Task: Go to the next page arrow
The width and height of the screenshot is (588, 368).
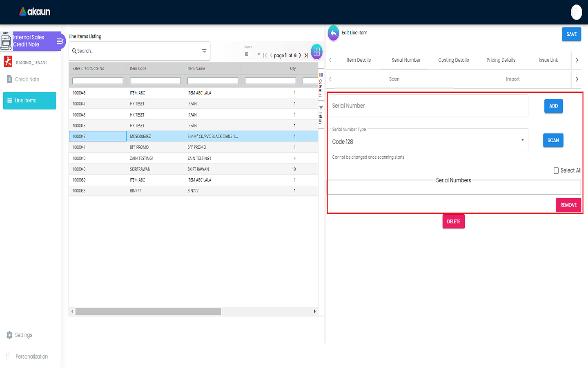Action: 300,55
